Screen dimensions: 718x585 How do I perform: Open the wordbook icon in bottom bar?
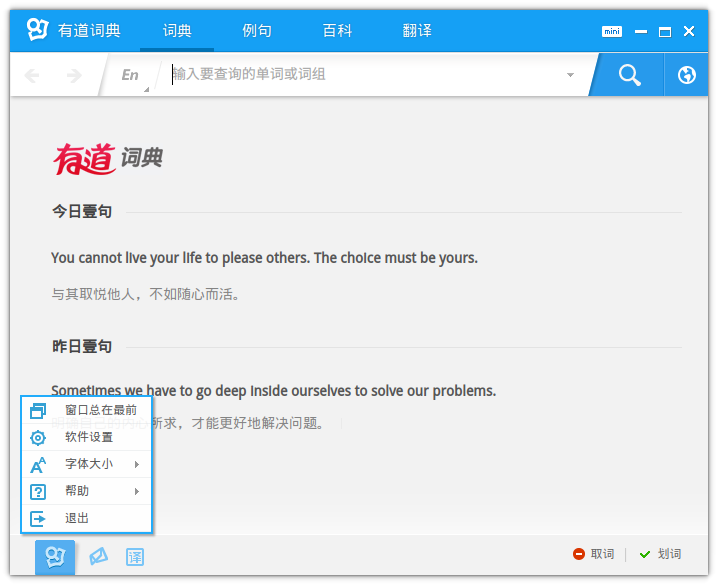pos(98,557)
